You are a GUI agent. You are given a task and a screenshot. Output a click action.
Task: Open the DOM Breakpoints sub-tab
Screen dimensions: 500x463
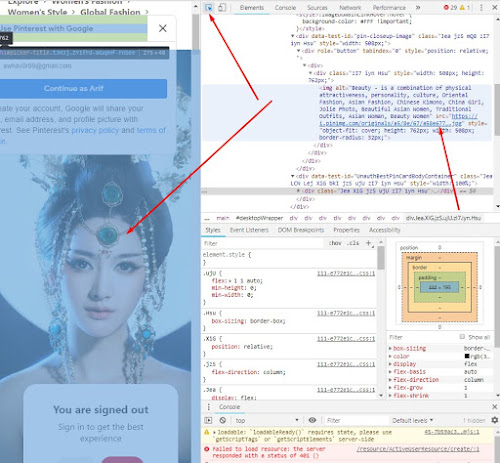click(301, 230)
